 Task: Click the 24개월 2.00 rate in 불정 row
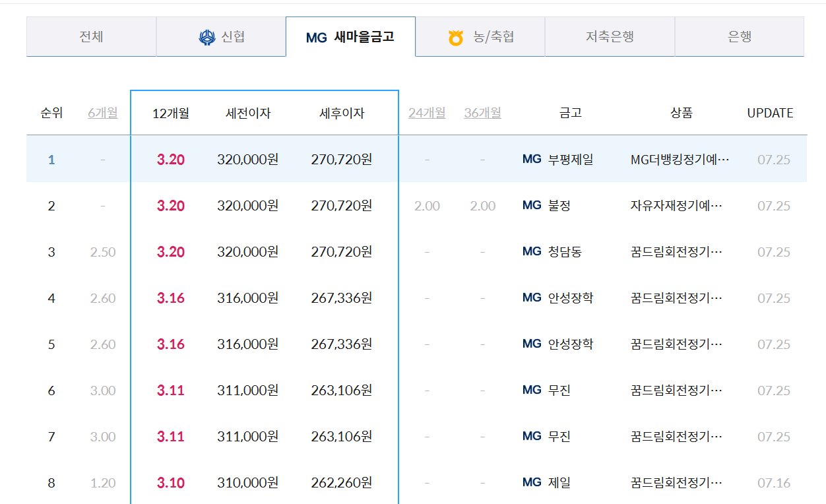pyautogui.click(x=427, y=206)
